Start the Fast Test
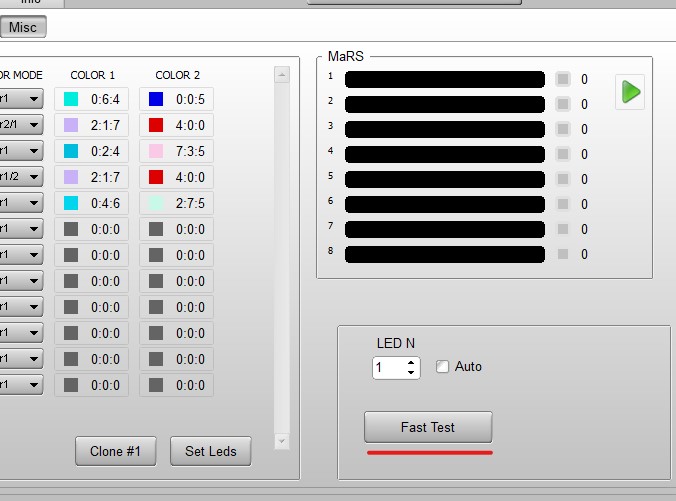Image resolution: width=676 pixels, height=501 pixels. click(x=428, y=427)
